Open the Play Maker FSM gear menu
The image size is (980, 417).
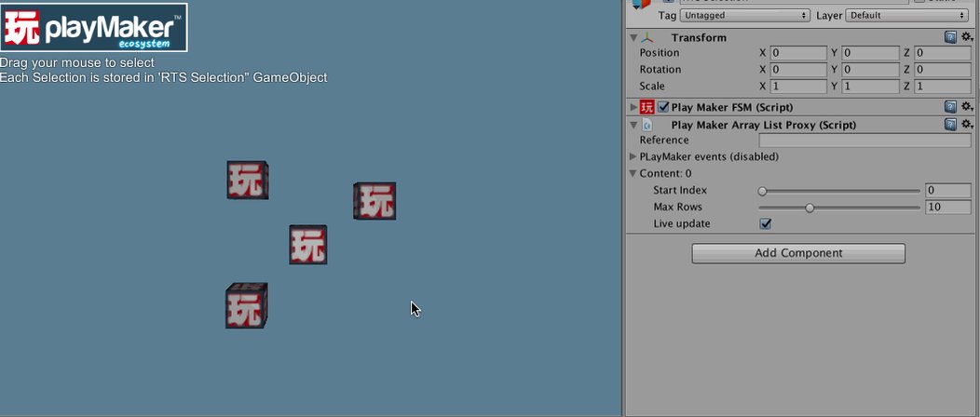click(967, 107)
